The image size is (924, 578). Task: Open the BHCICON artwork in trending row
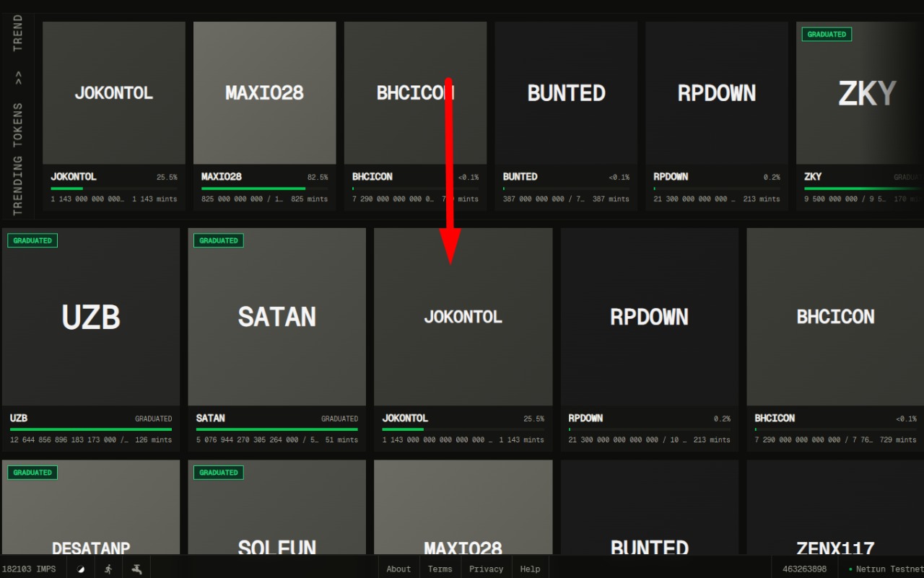[x=415, y=92]
